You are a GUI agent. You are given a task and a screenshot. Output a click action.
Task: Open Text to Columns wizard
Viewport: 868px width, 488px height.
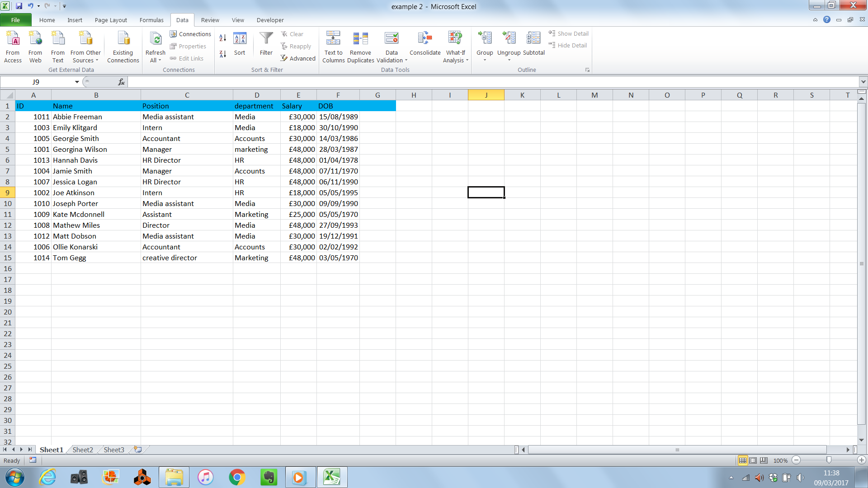333,47
